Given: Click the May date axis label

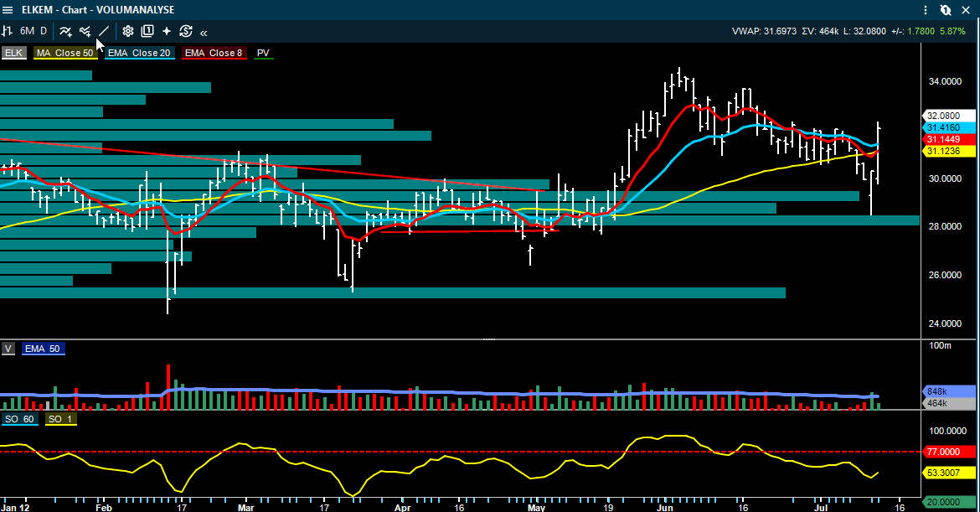Looking at the screenshot, I should (536, 508).
